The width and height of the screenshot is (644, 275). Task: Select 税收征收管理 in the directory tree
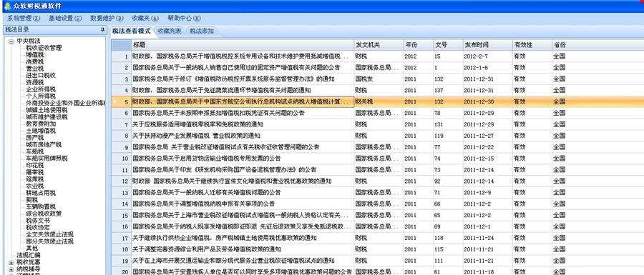(44, 48)
